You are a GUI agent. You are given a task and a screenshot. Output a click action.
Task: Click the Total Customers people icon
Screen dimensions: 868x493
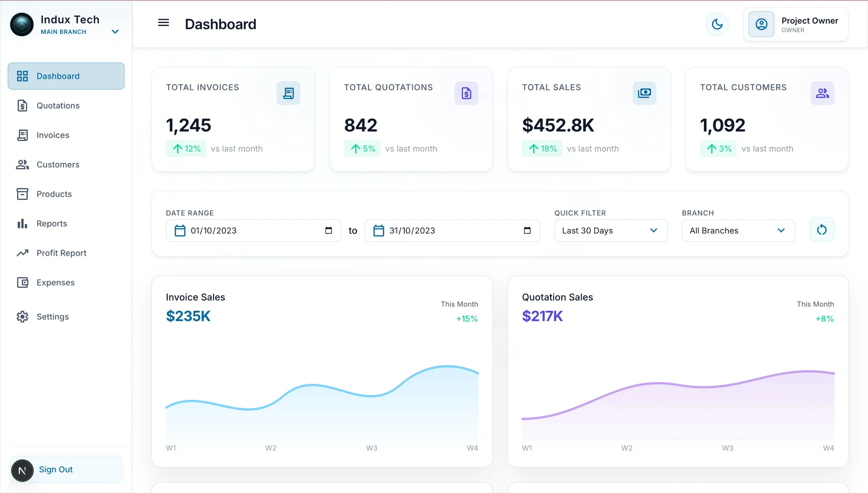(822, 93)
